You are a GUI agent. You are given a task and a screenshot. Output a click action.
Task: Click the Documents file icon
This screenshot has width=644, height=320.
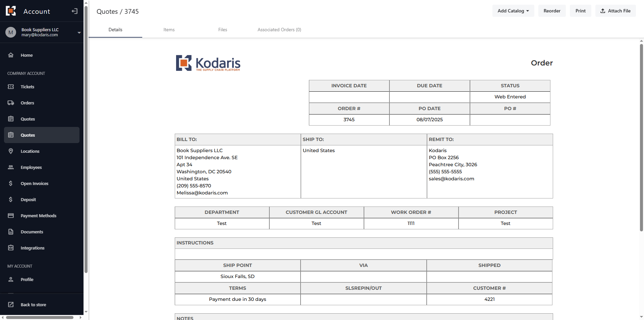point(11,232)
